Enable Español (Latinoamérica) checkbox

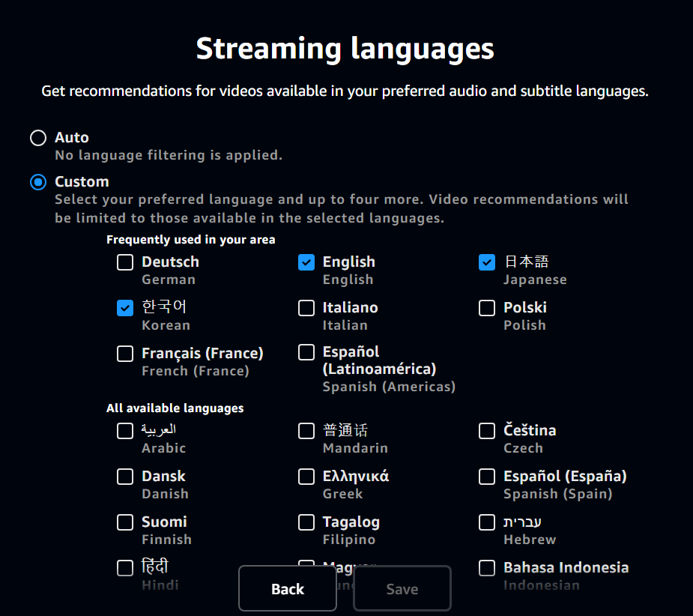(306, 352)
